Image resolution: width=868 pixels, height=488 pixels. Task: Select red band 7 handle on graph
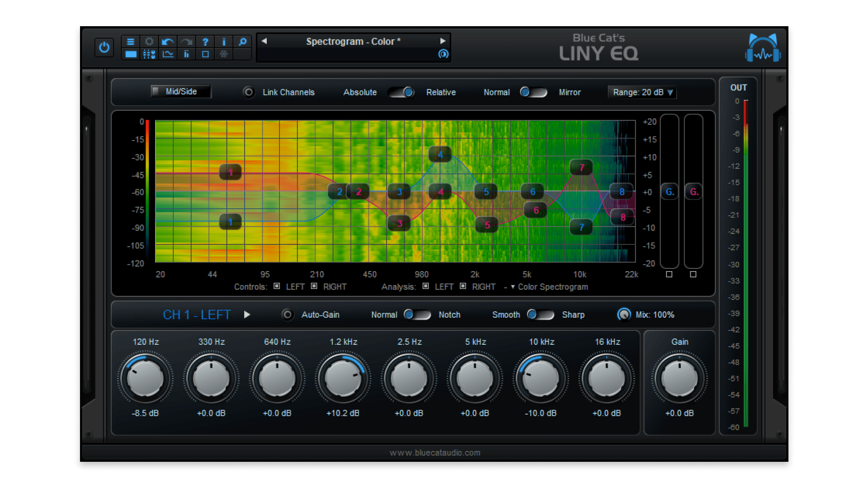(x=581, y=167)
